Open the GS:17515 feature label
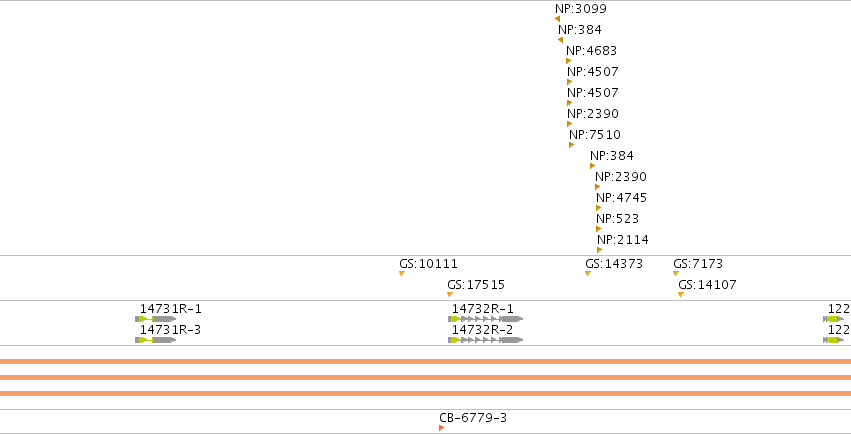Viewport: 851px width, 434px height. pos(476,285)
